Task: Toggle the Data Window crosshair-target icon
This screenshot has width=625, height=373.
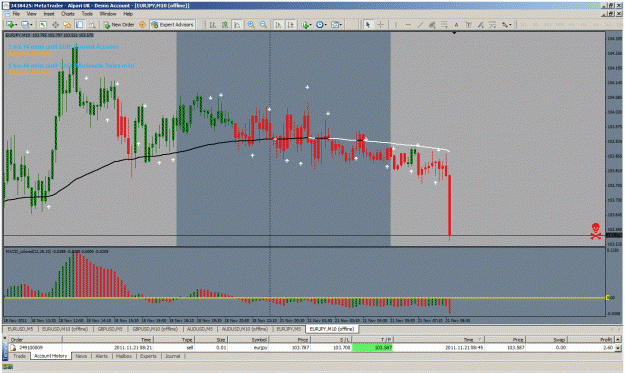Action: tap(55, 25)
